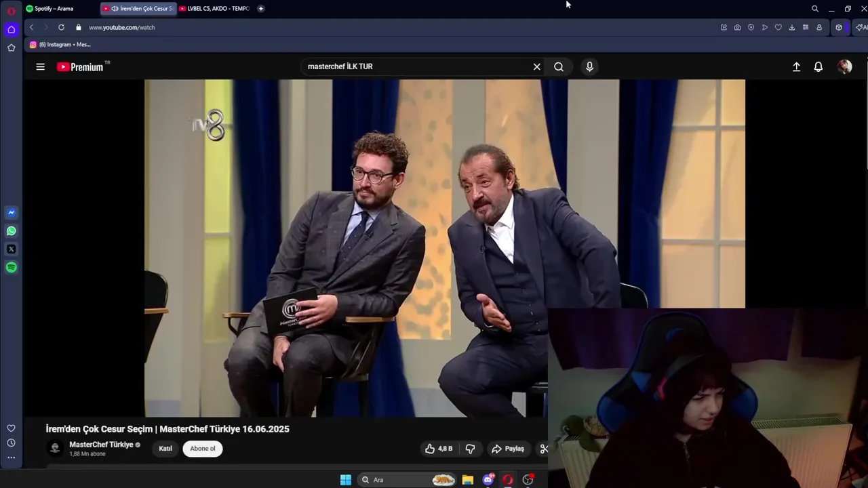Like the video showing 4,8 B
The width and height of the screenshot is (868, 488).
click(x=439, y=449)
